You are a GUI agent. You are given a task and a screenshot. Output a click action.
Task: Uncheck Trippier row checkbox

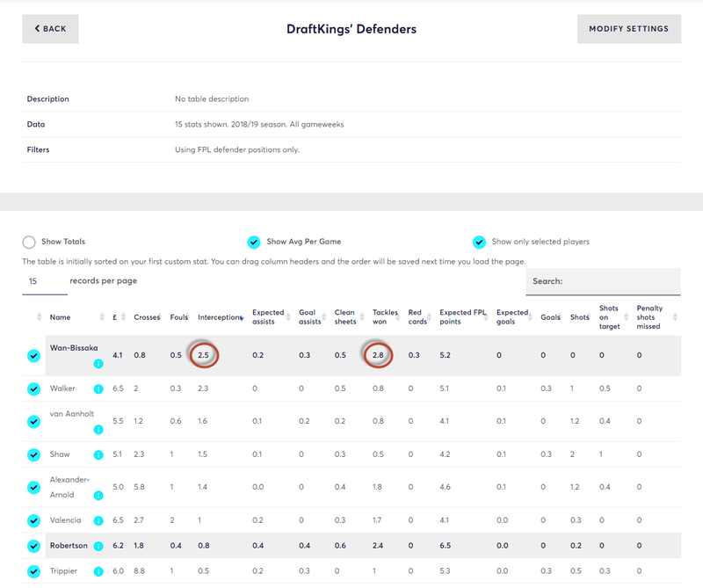coord(33,571)
